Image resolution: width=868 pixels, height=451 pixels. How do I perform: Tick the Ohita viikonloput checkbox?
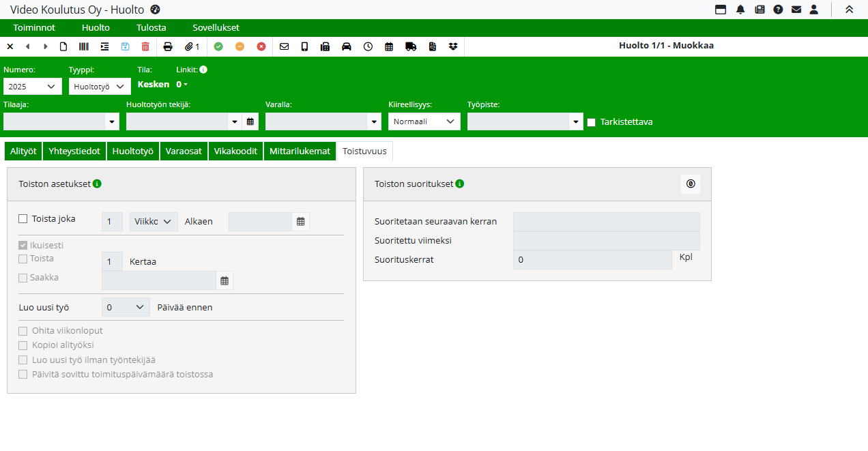tap(23, 331)
